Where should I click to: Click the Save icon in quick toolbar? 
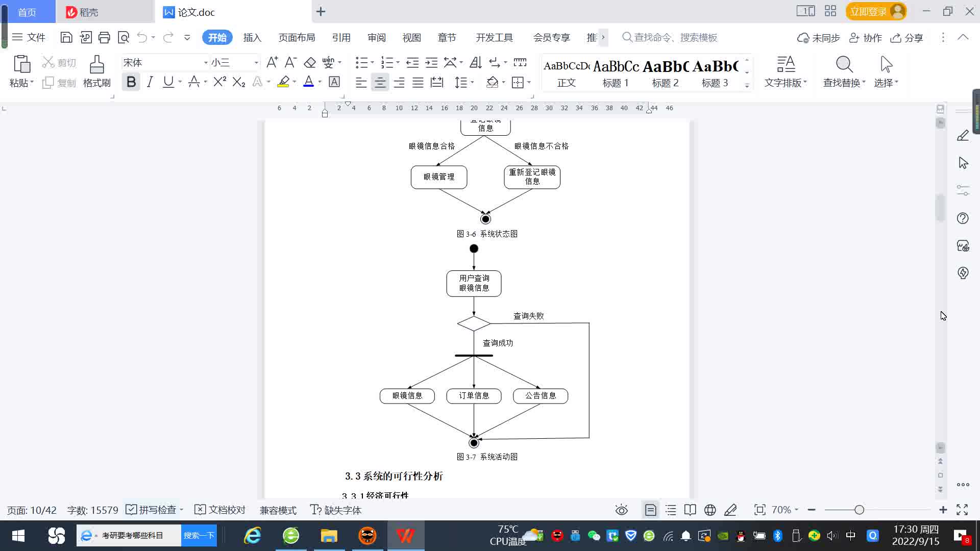click(x=66, y=37)
